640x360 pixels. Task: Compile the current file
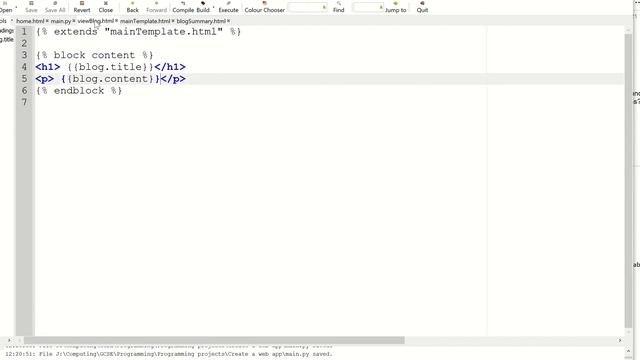click(x=183, y=7)
